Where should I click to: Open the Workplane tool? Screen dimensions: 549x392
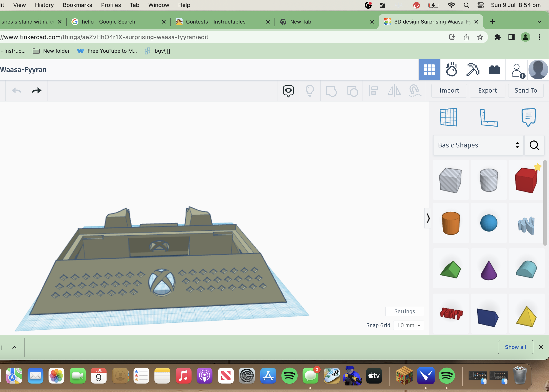448,117
